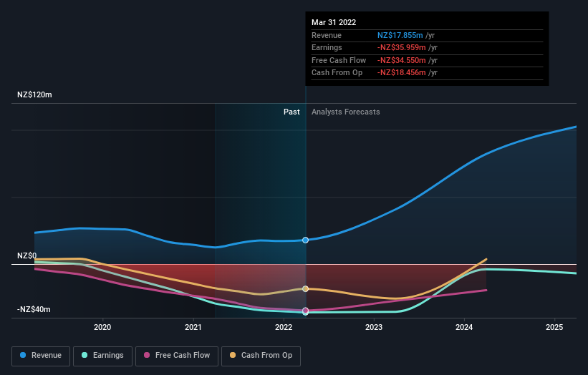The image size is (588, 375).
Task: Toggle the Cash From Op legend button
Action: pyautogui.click(x=261, y=356)
